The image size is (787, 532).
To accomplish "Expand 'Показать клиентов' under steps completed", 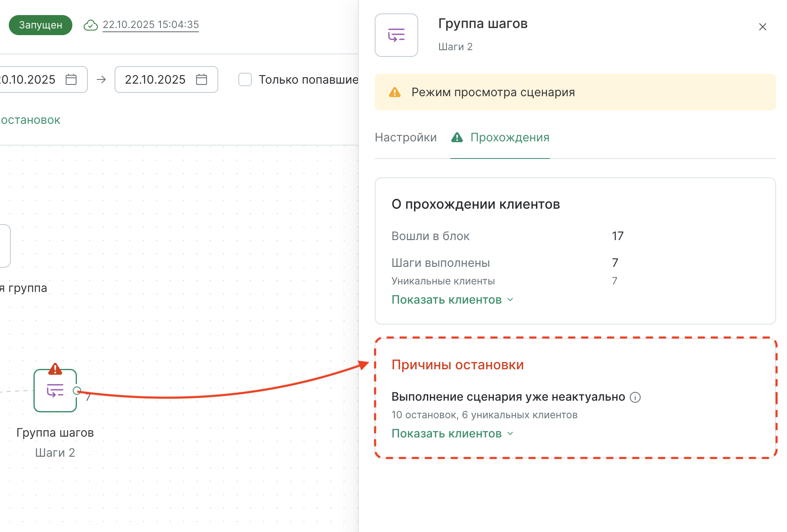I will (x=452, y=300).
